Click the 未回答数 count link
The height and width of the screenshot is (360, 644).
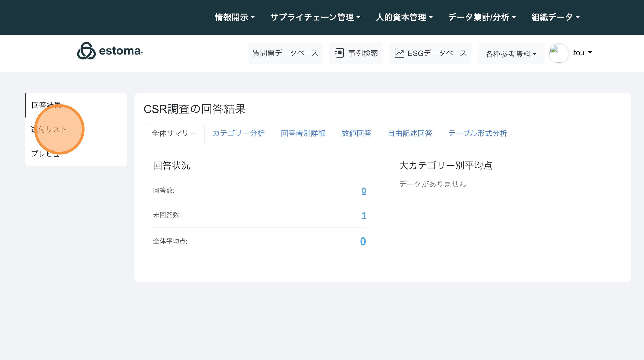[x=364, y=215]
